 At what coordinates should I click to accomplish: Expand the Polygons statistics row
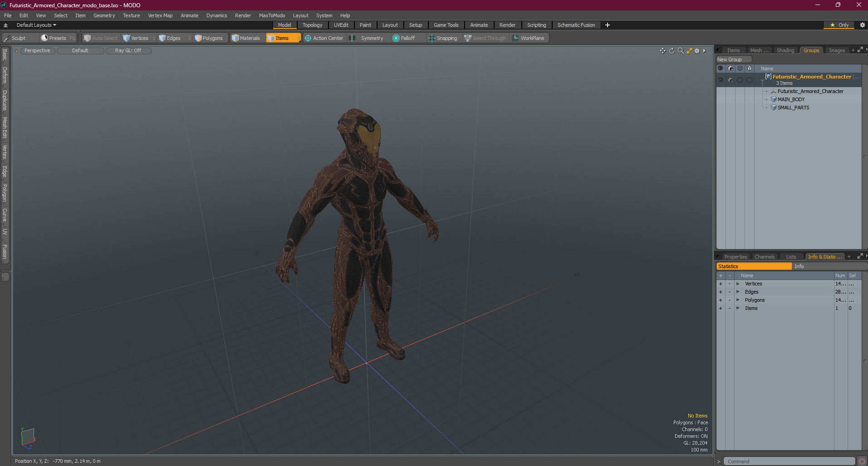pyautogui.click(x=738, y=300)
